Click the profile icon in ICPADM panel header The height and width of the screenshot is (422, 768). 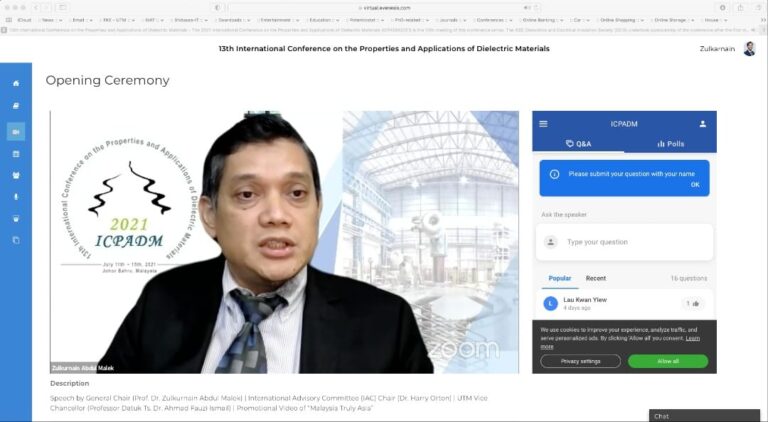pos(702,124)
